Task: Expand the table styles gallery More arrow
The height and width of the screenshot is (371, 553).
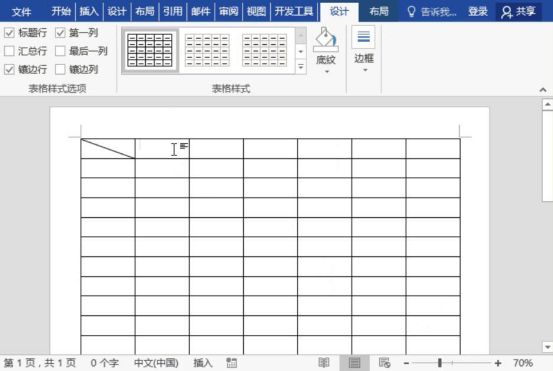Action: tap(300, 66)
